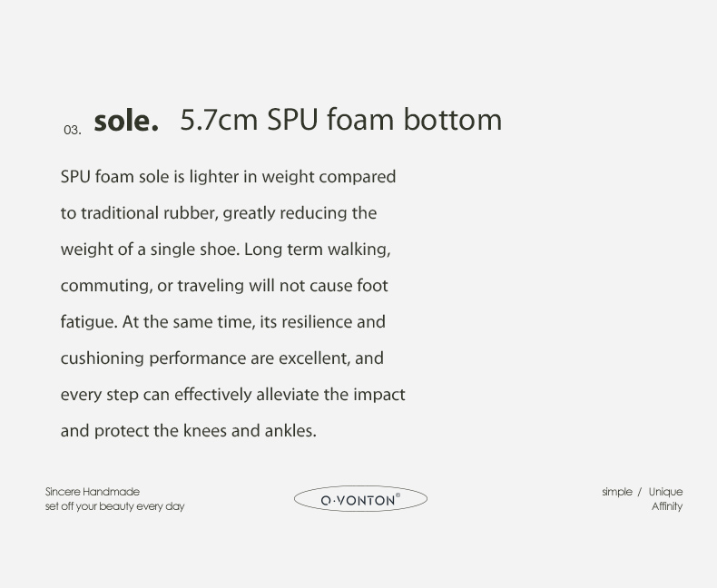Click the "03." section number
The width and height of the screenshot is (717, 588).
click(73, 131)
